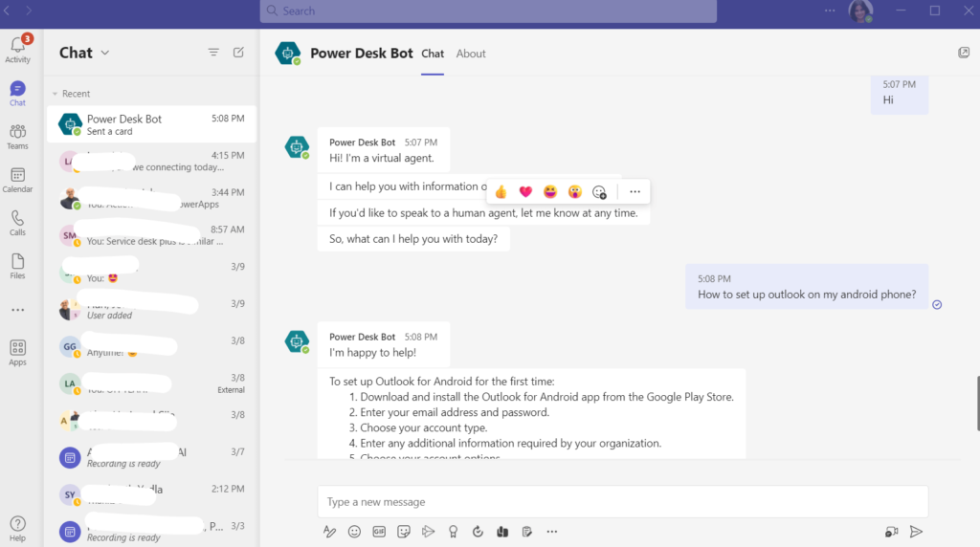Click the conversation scrollbar

pos(977,404)
